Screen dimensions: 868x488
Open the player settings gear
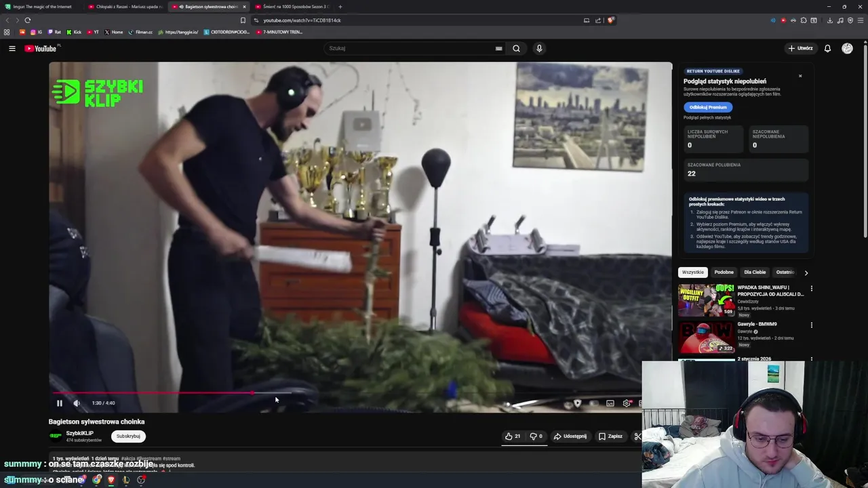(626, 403)
